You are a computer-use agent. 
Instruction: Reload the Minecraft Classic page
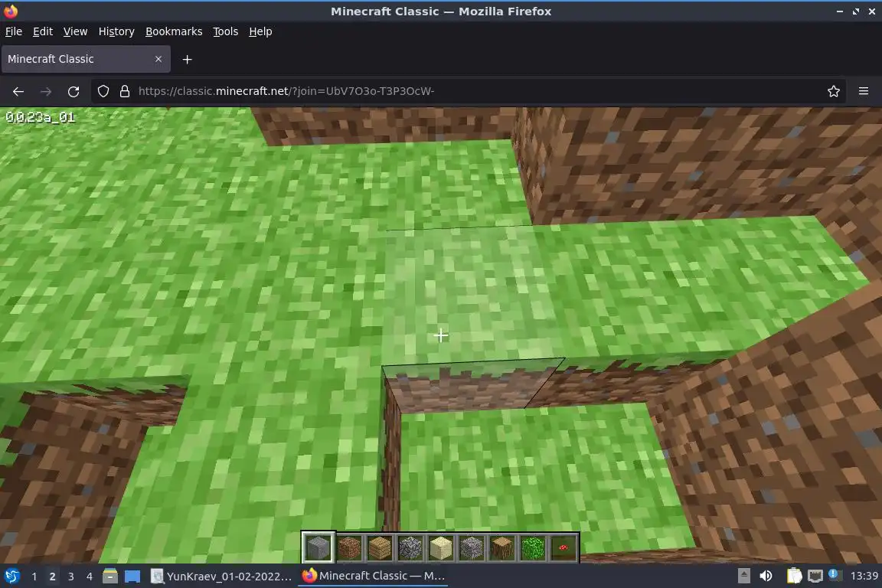[73, 91]
